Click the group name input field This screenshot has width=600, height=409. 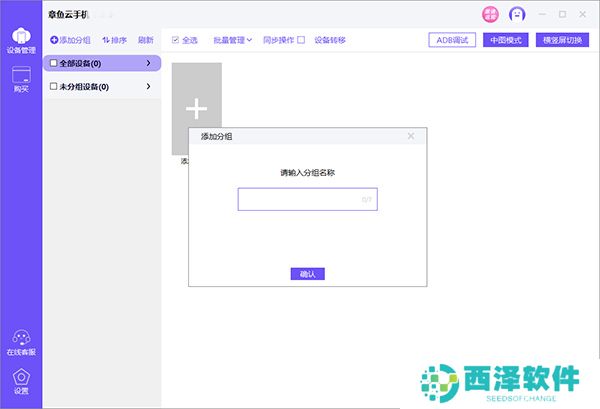coord(308,199)
